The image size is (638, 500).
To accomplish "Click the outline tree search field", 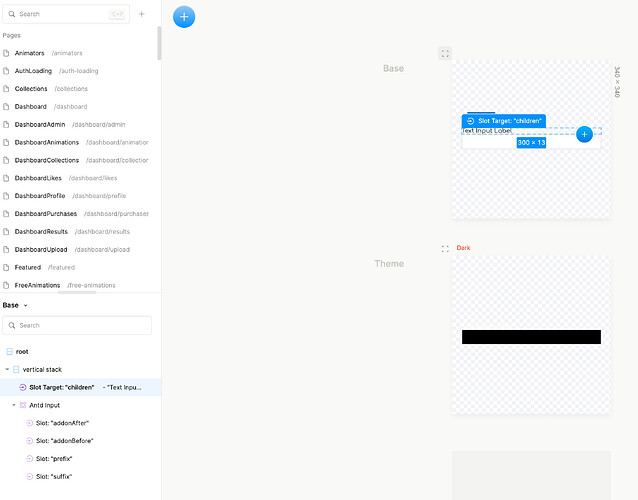I will coord(77,325).
